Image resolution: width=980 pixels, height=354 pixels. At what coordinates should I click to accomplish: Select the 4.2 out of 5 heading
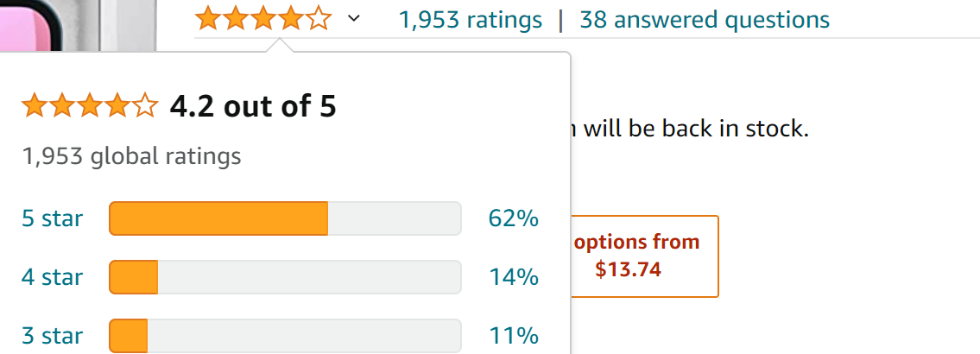tap(253, 106)
